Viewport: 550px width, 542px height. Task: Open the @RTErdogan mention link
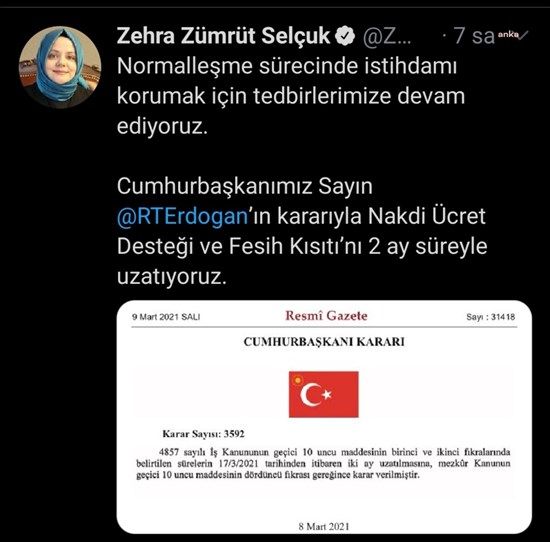(182, 216)
